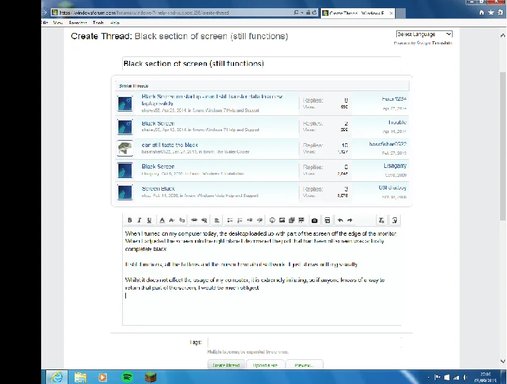Click inside the message body text area
Screen dimensions: 507x384
(x=262, y=277)
